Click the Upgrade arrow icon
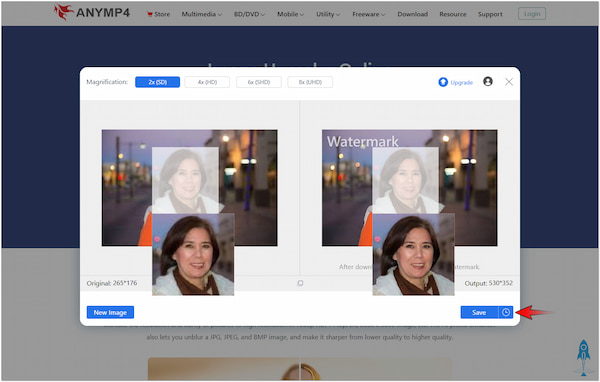Image resolution: width=600 pixels, height=382 pixels. pyautogui.click(x=443, y=82)
